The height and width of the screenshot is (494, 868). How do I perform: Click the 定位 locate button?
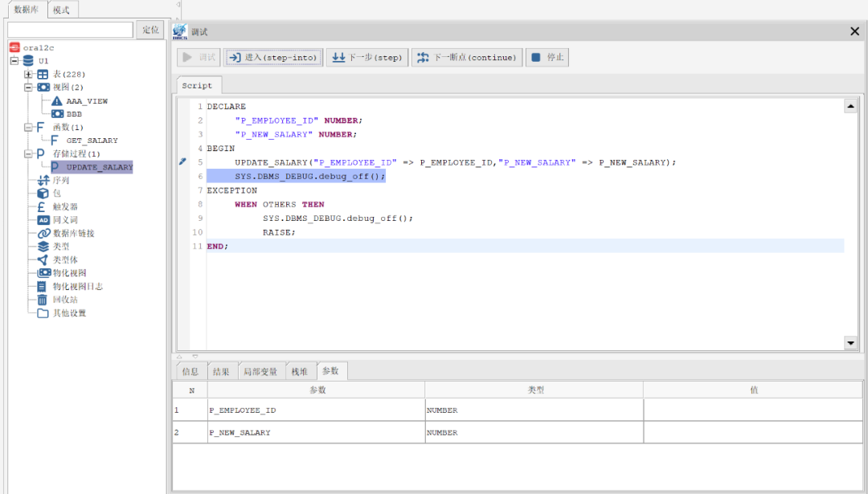[x=150, y=30]
